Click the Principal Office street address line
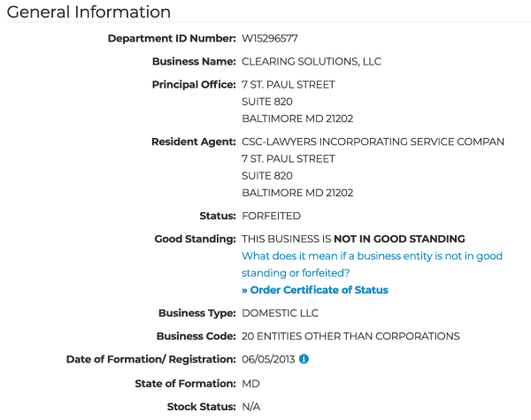The width and height of the screenshot is (531, 420). (x=289, y=85)
